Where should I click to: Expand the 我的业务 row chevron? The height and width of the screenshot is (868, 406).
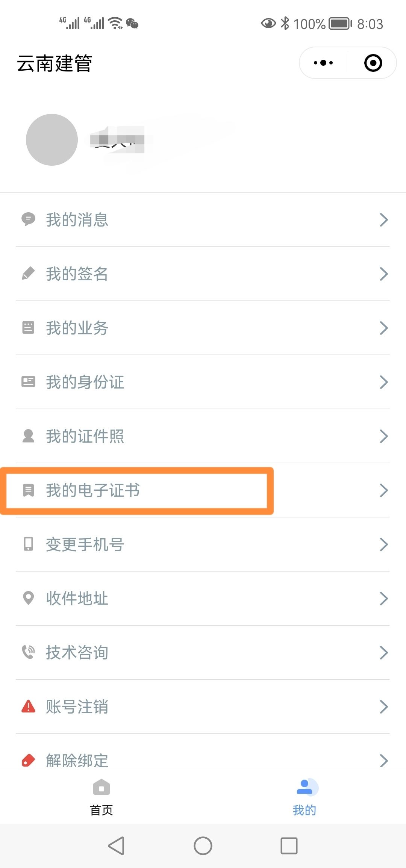[383, 328]
